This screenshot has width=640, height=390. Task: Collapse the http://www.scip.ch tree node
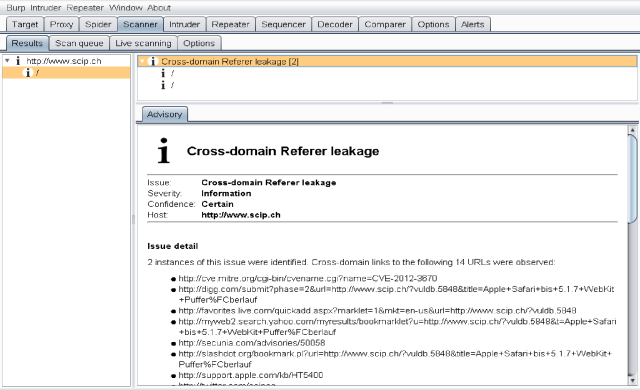click(7, 61)
